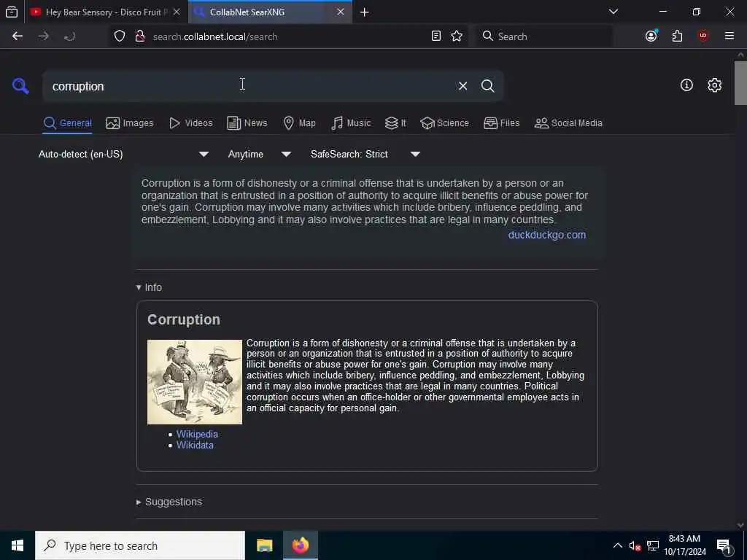This screenshot has height=560, width=747.
Task: List all tabs with chevron button
Action: [614, 12]
